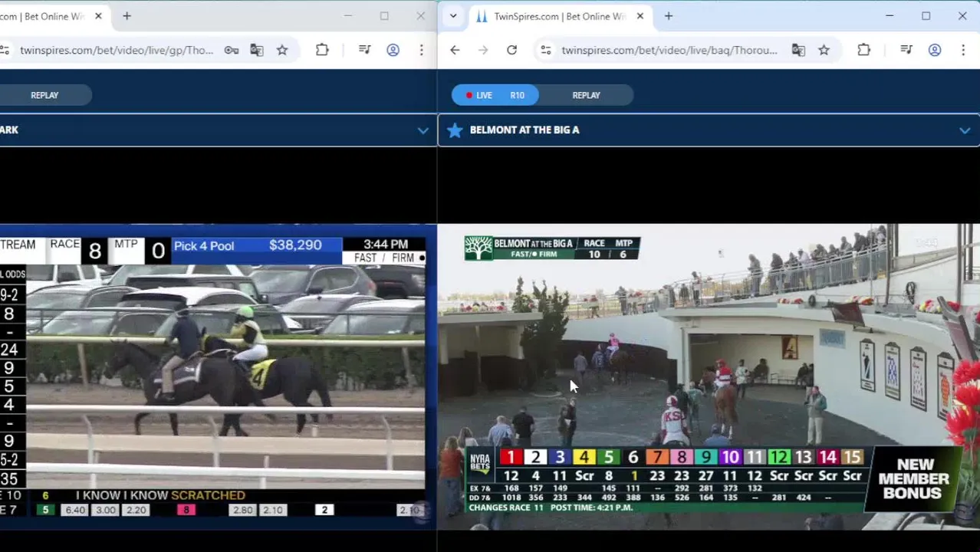Expand the track dropdown in left window
This screenshot has height=552, width=980.
(x=423, y=130)
